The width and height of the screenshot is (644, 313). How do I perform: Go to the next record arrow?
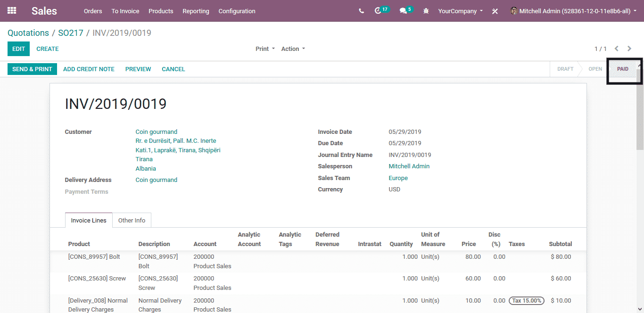[x=629, y=49]
